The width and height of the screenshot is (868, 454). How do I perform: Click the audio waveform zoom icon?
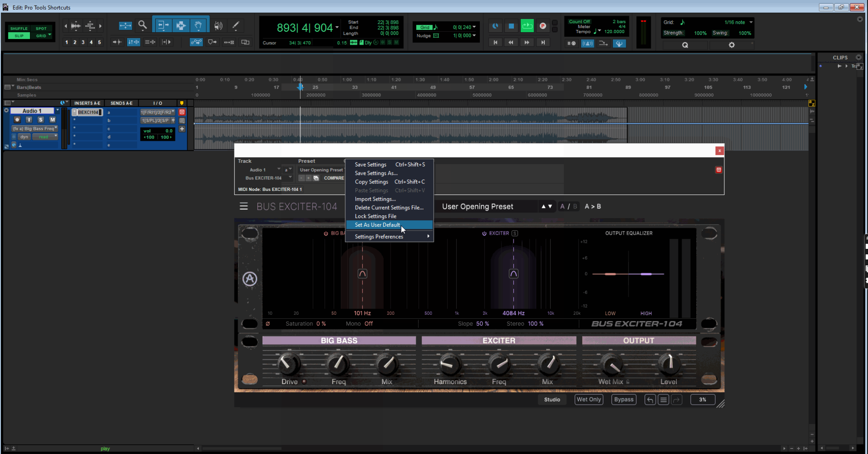click(x=76, y=26)
